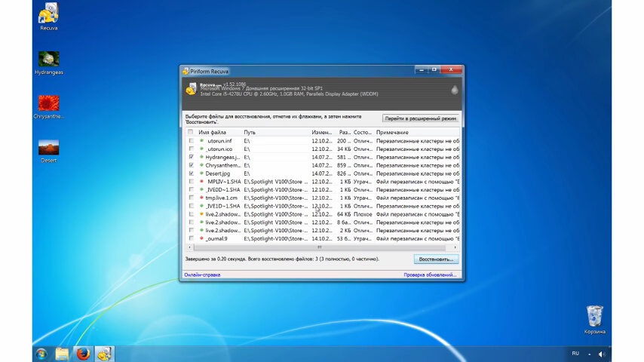Open the Recuva desktop shortcut

click(x=48, y=16)
